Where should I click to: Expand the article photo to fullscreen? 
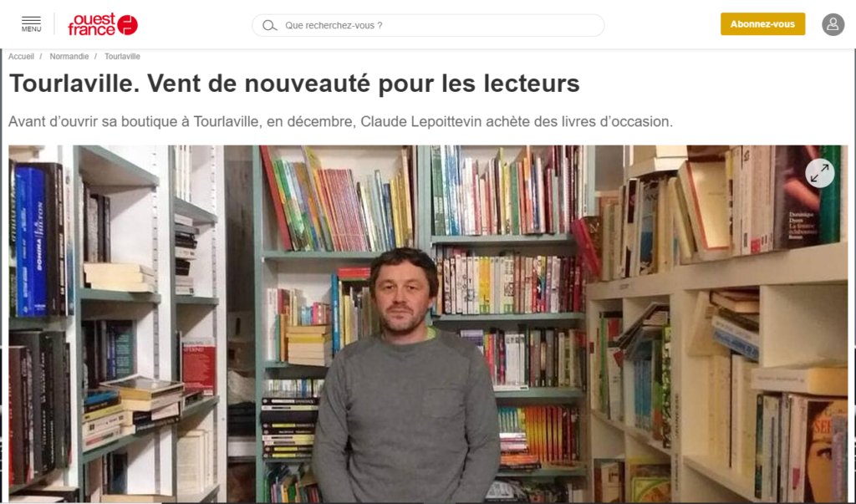819,172
